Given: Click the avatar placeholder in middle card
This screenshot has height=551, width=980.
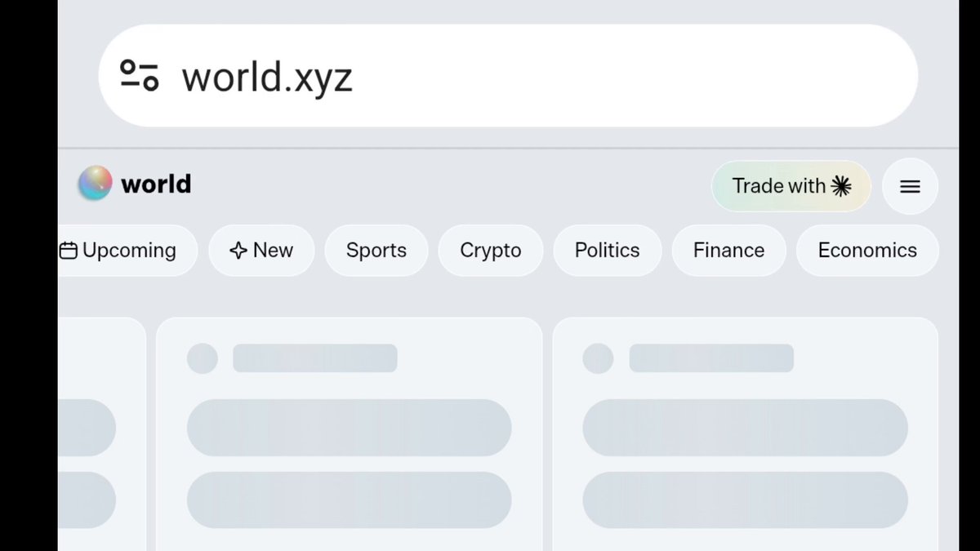Looking at the screenshot, I should click(x=203, y=358).
